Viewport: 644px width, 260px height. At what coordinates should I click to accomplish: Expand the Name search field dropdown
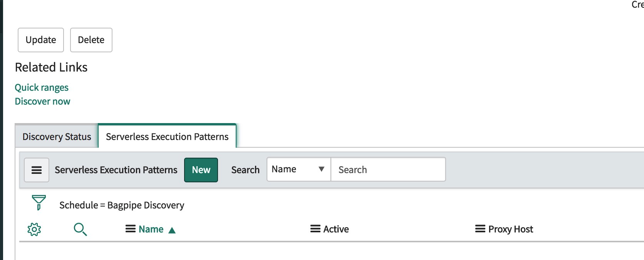pos(299,169)
